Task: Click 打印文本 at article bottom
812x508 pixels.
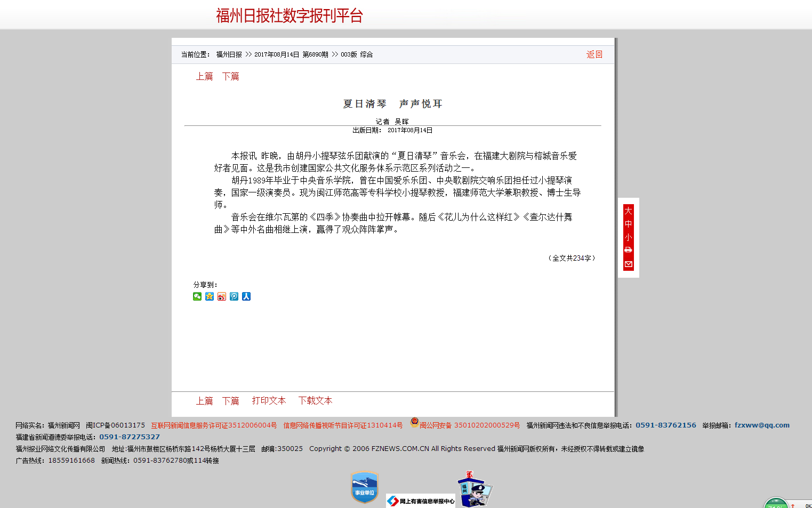Action: [269, 400]
